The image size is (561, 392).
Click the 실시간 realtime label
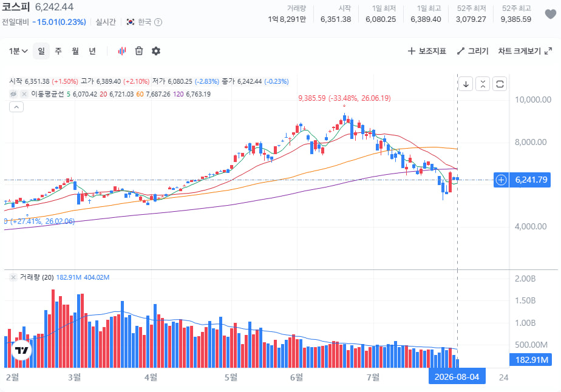point(106,22)
